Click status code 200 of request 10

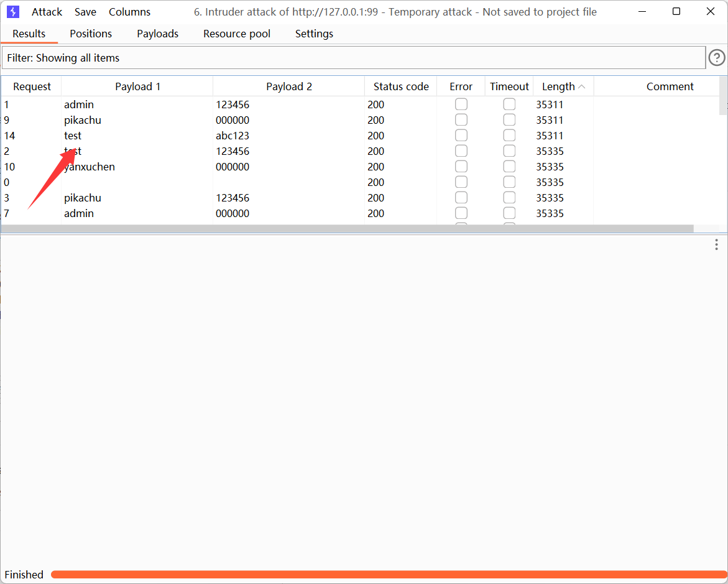[376, 167]
